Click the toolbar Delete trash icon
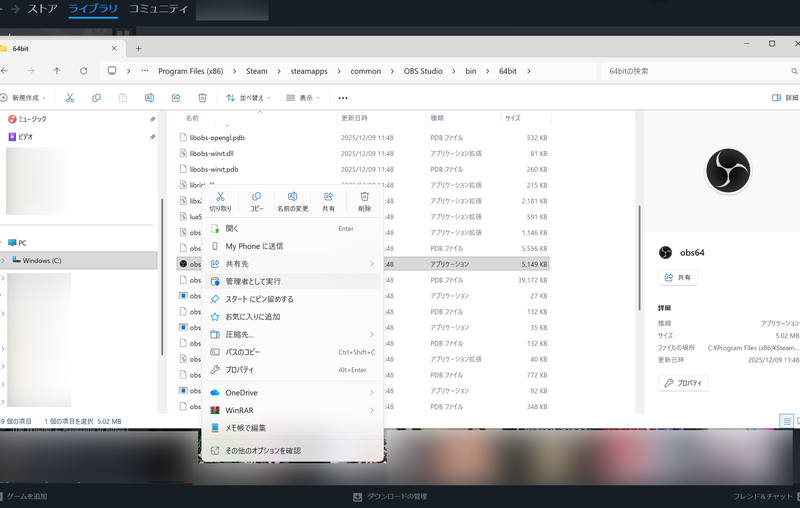Image resolution: width=800 pixels, height=508 pixels. [203, 98]
